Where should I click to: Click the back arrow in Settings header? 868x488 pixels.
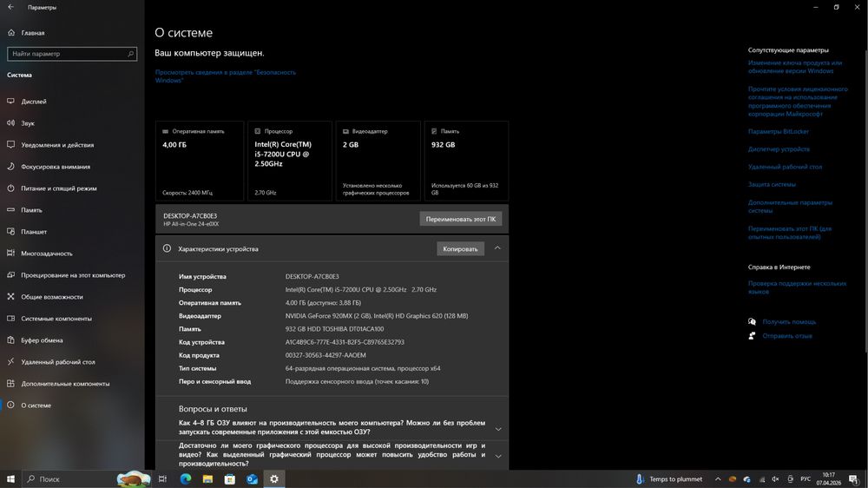pos(10,7)
